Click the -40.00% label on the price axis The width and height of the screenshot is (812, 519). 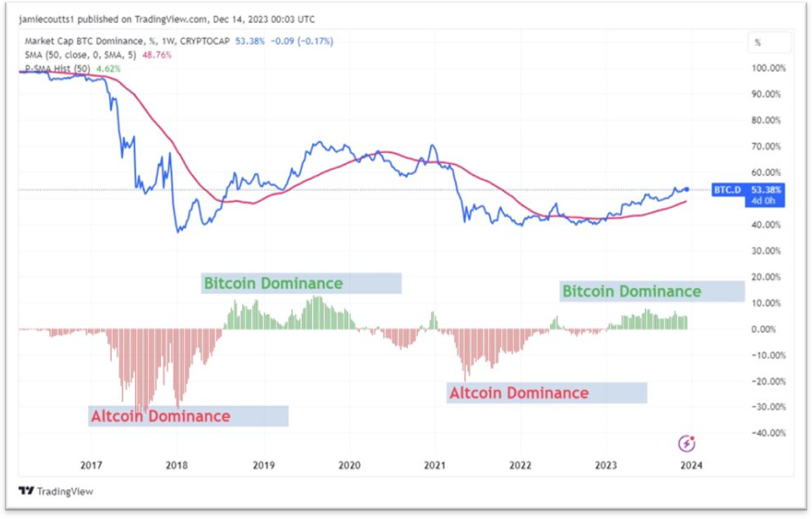click(x=768, y=433)
